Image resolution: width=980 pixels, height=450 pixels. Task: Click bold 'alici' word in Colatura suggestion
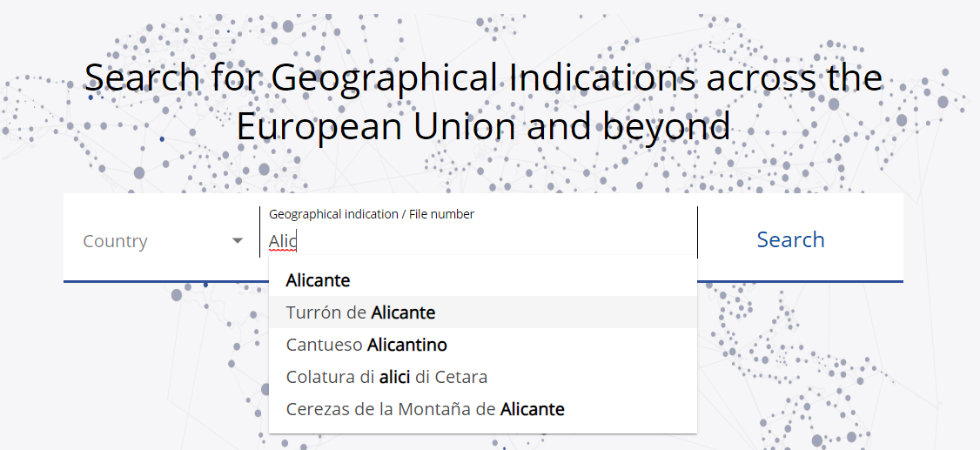394,377
